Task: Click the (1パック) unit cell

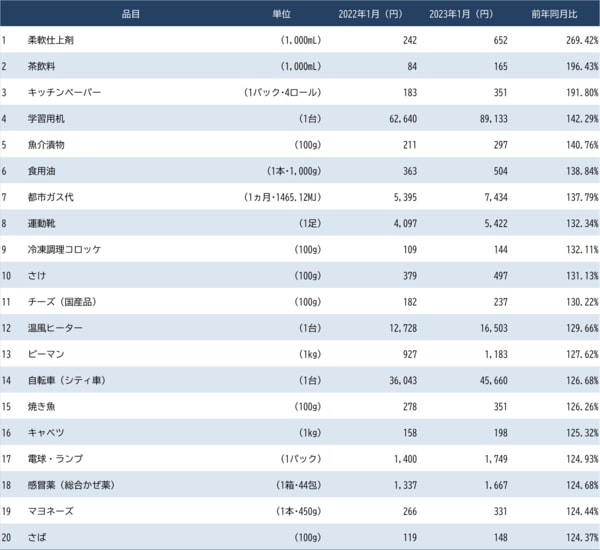Action: point(301,459)
